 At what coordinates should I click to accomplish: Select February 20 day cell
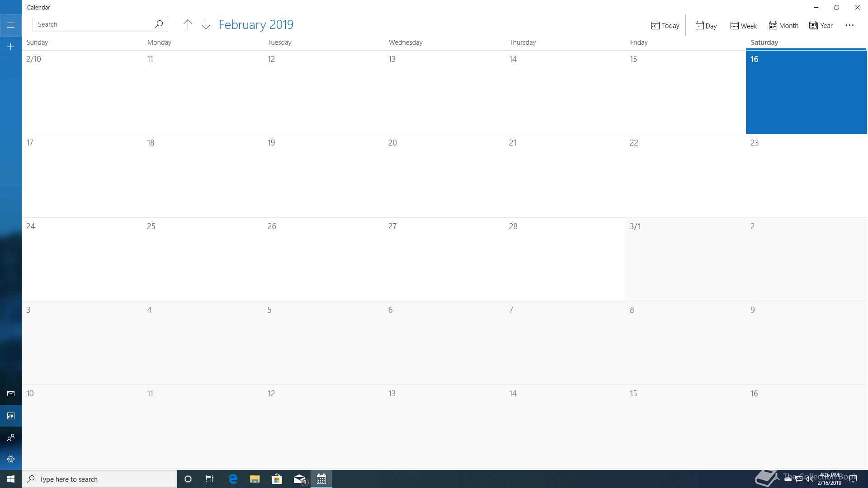[444, 176]
